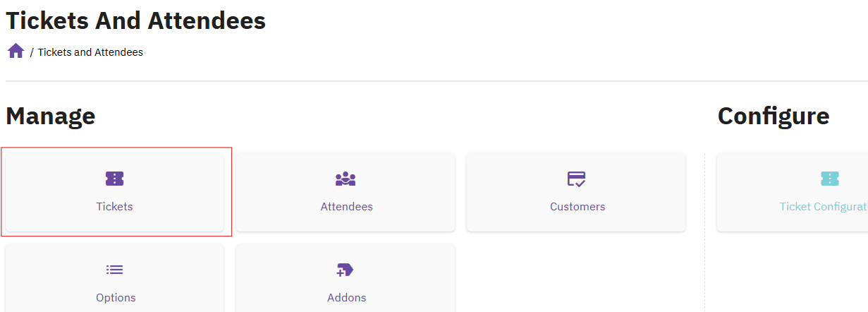This screenshot has width=868, height=312.
Task: Click the list icon above Options
Action: 114,270
